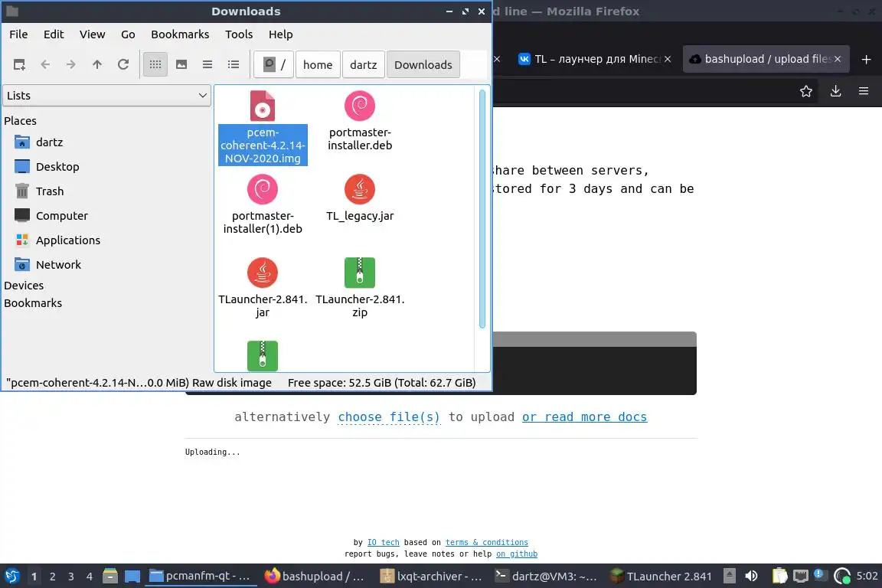The height and width of the screenshot is (588, 882).
Task: Switch to icon view mode
Action: pos(155,65)
